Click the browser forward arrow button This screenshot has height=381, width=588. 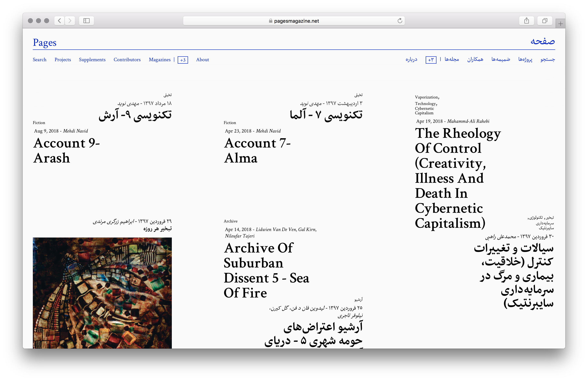point(70,21)
